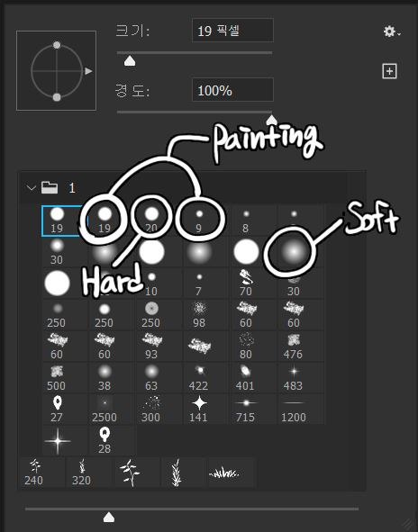Pick the texture brush preset 476

pos(294,347)
